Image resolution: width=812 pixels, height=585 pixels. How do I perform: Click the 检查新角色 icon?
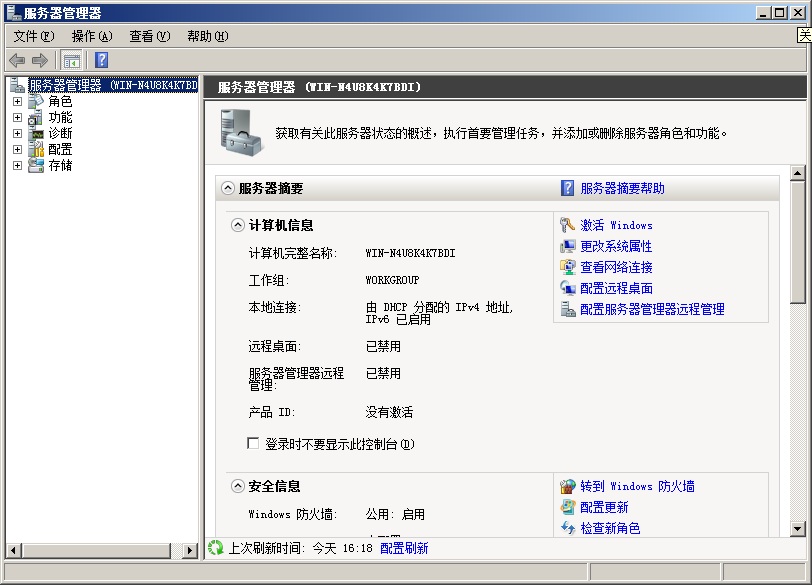pyautogui.click(x=568, y=528)
